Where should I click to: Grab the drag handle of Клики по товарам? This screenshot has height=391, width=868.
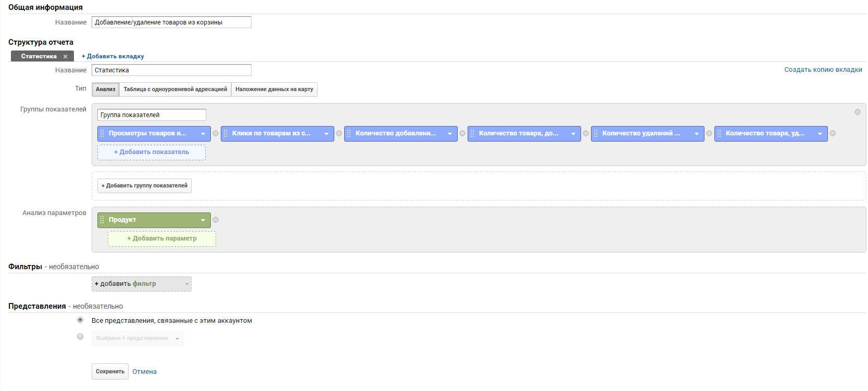tap(225, 133)
